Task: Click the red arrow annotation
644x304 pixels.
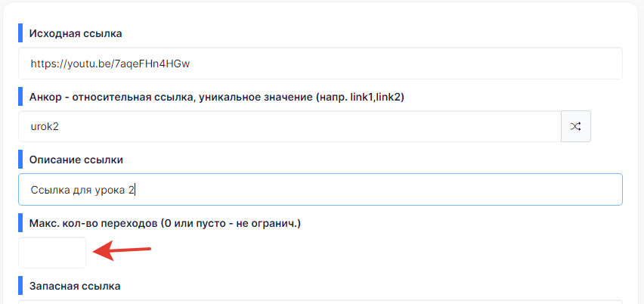Action: click(122, 251)
